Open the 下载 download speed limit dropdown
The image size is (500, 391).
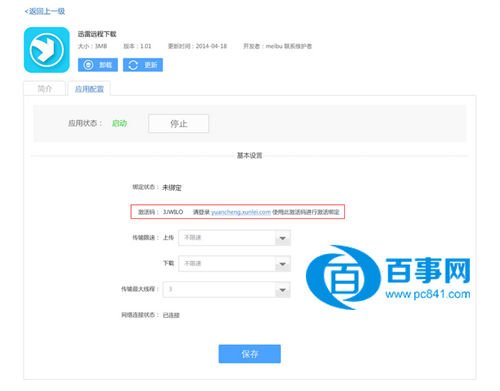pyautogui.click(x=235, y=264)
